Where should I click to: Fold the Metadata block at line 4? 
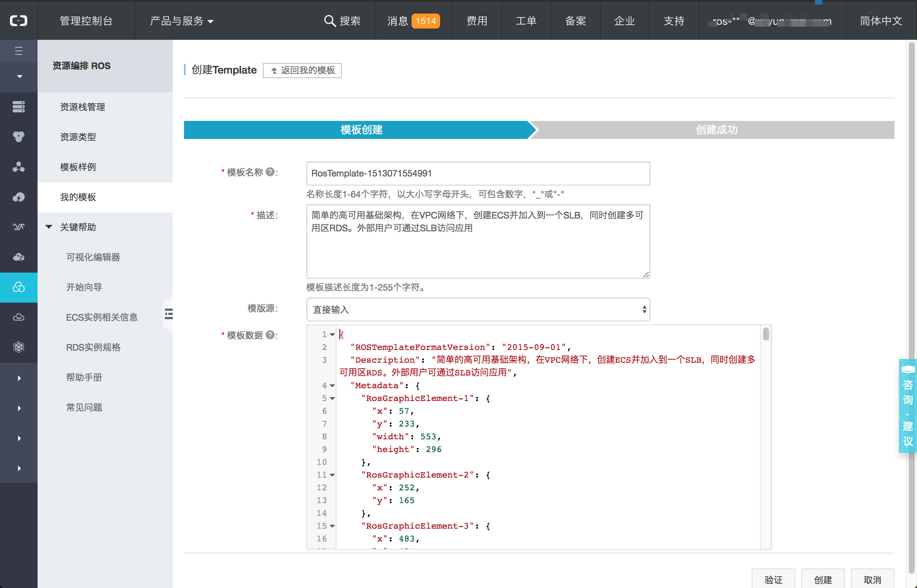coord(332,386)
